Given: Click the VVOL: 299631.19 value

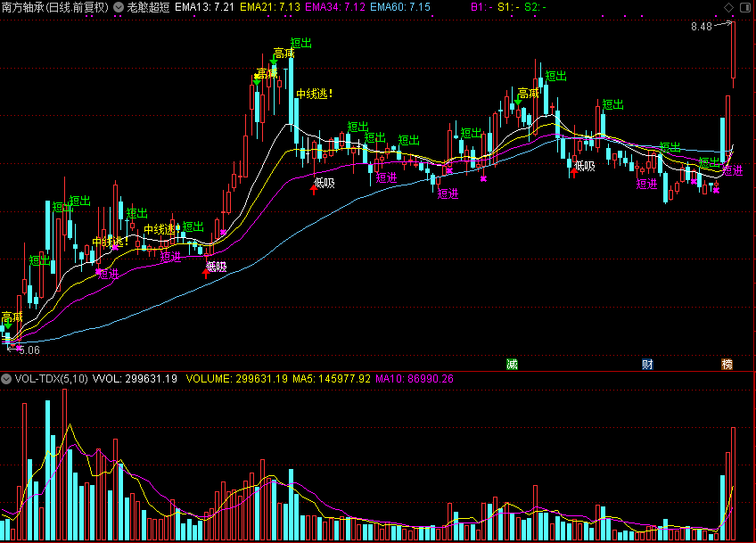Looking at the screenshot, I should pyautogui.click(x=135, y=379).
